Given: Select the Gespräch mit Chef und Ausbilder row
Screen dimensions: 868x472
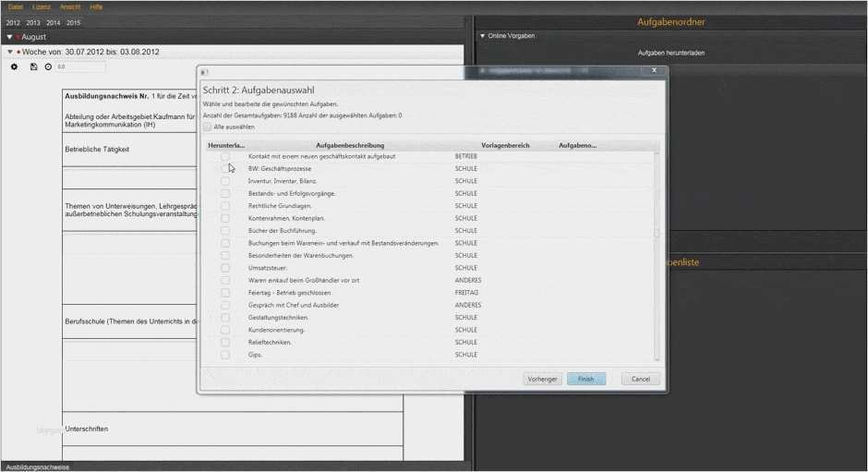Looking at the screenshot, I should 294,305.
